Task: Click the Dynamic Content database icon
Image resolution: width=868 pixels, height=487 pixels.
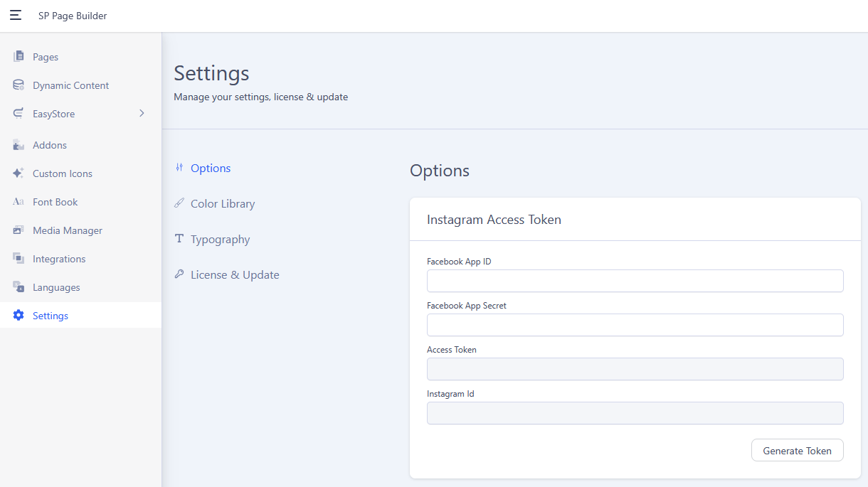Action: (x=18, y=85)
